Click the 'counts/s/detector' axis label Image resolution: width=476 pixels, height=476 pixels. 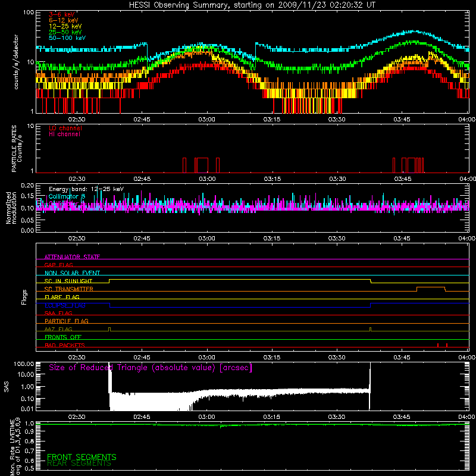(16, 62)
